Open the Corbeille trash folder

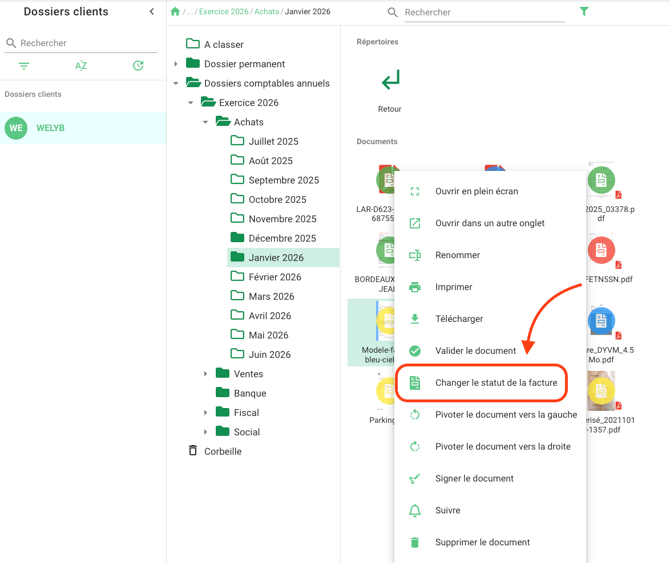click(222, 451)
